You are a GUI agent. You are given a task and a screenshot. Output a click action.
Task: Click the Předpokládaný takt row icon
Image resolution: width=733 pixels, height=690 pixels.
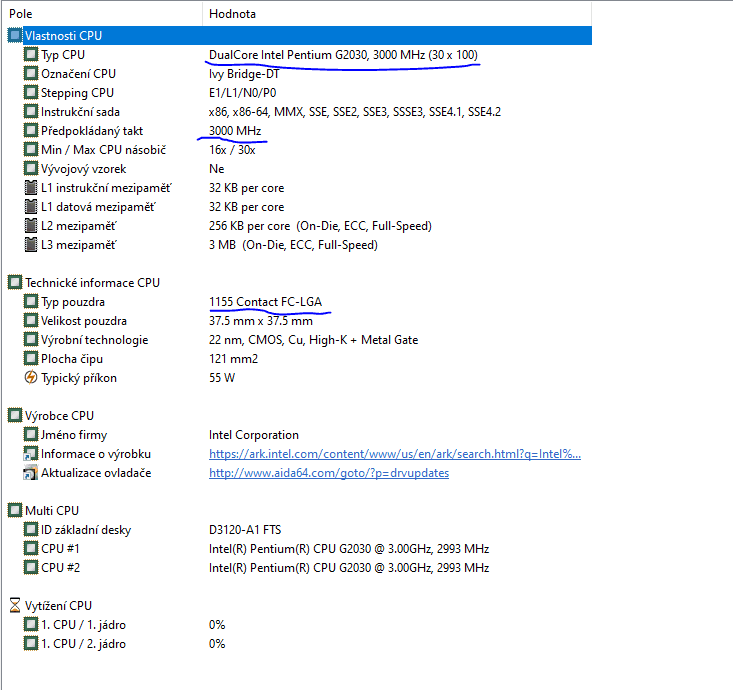[x=31, y=130]
